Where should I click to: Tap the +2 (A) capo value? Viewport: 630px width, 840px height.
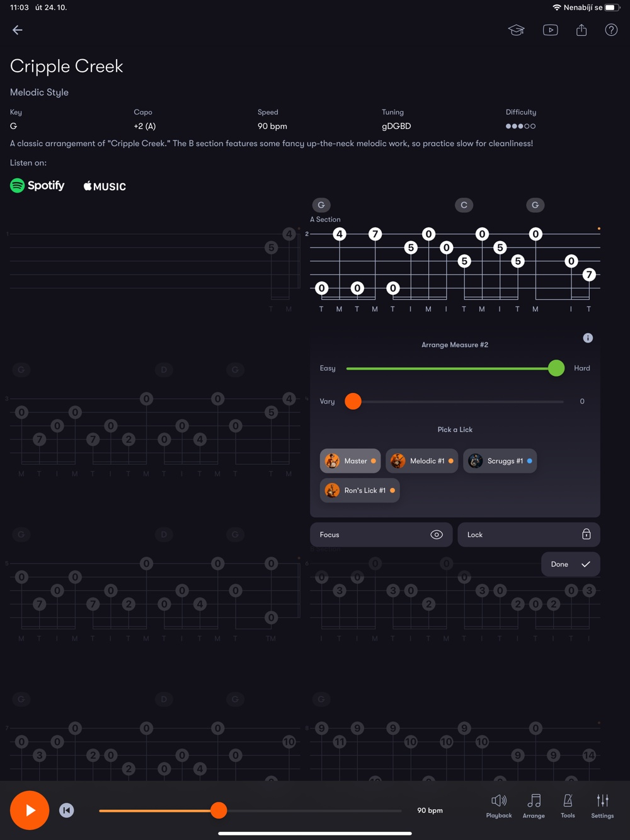coord(145,126)
